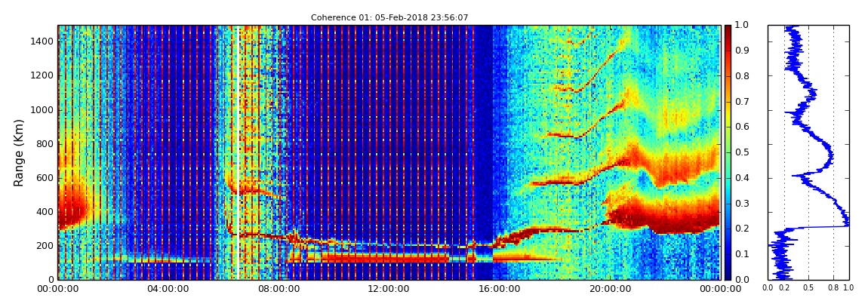Select the 600 range tick label
This screenshot has width=868, height=307.
click(45, 177)
